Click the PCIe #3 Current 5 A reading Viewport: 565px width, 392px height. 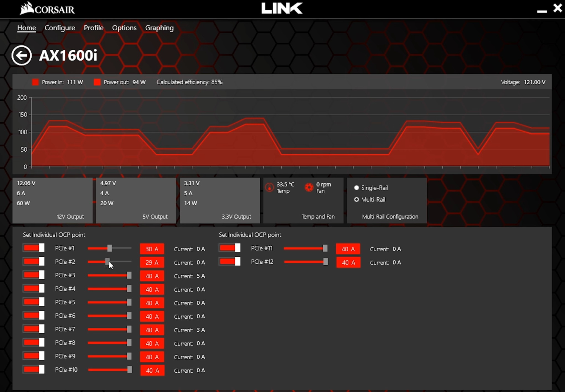pyautogui.click(x=190, y=276)
